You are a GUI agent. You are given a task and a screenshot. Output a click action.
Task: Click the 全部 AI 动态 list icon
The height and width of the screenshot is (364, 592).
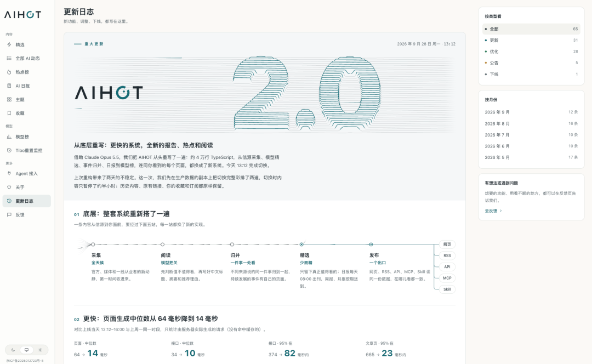9,58
